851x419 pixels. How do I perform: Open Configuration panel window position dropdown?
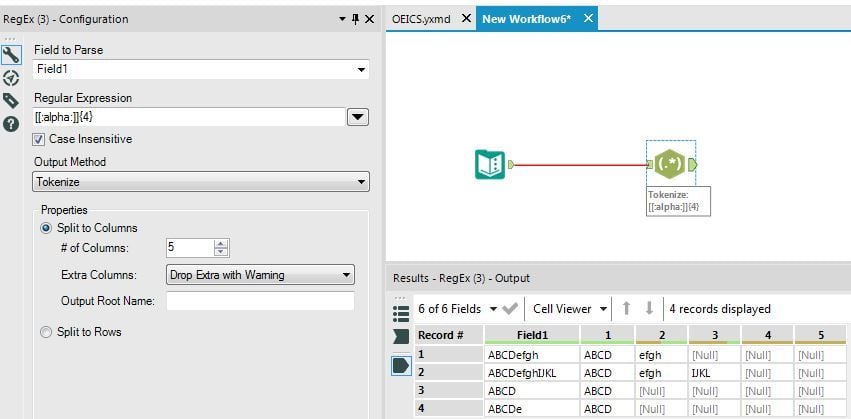click(342, 19)
